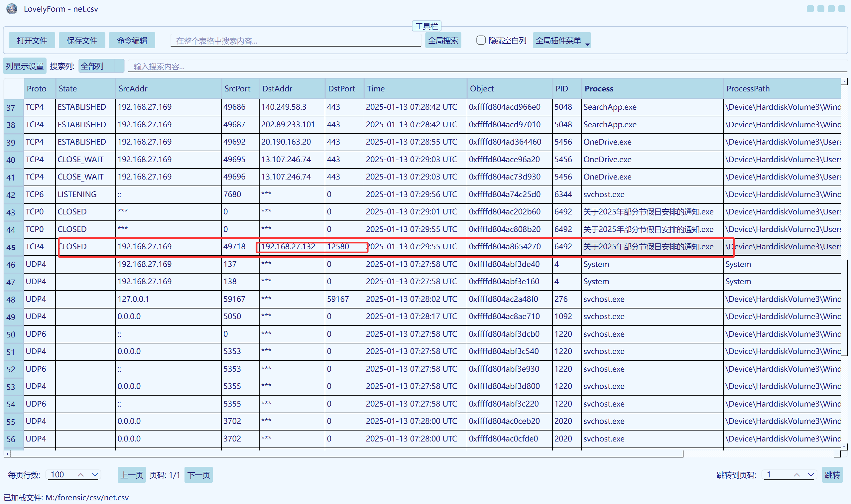Click row 46 System process cell
Viewport: 851px width, 504px height.
(x=652, y=264)
